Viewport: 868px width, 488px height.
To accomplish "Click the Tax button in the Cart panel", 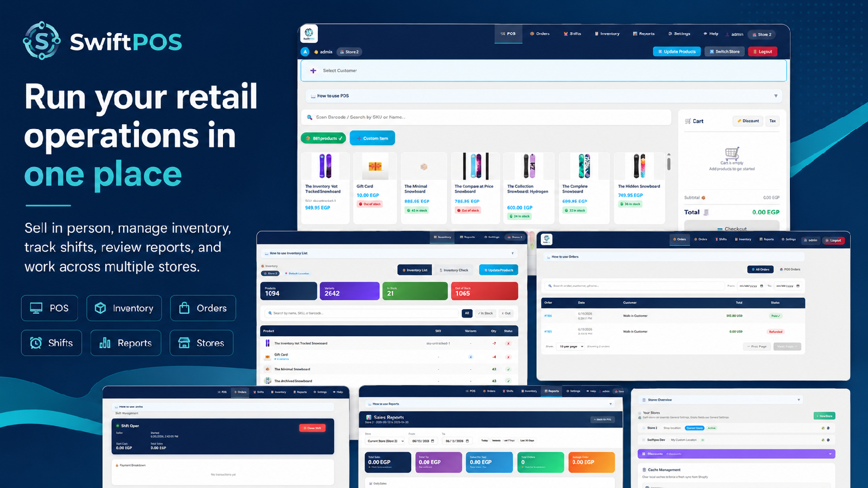I will click(x=773, y=121).
